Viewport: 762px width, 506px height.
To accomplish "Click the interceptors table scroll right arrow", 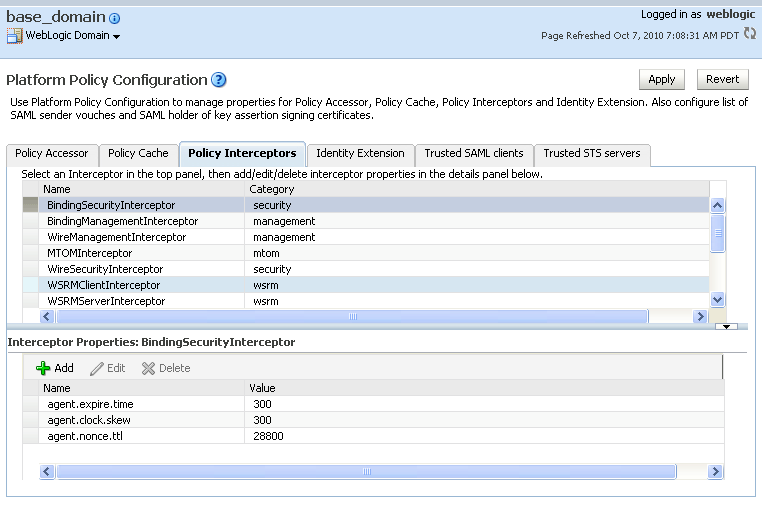I will tap(700, 316).
